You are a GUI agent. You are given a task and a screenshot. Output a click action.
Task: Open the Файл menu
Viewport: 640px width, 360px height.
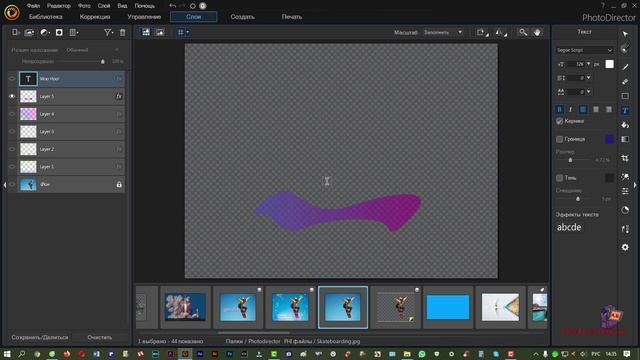tap(33, 6)
